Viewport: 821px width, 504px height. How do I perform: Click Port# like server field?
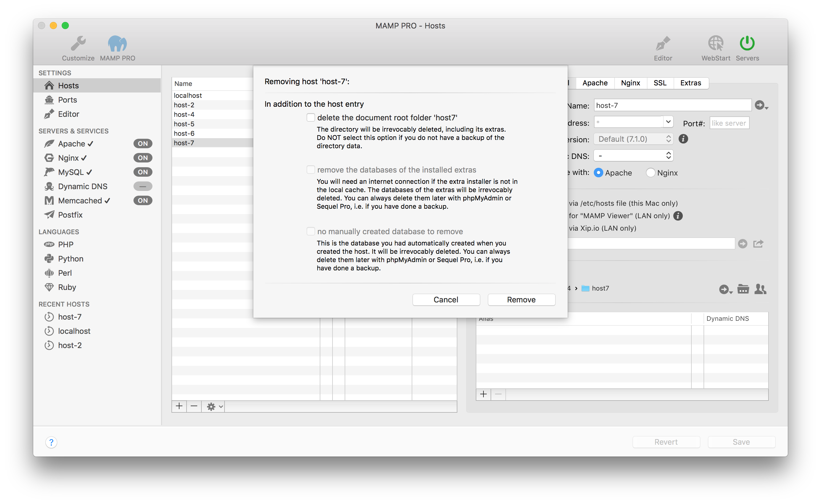pyautogui.click(x=729, y=123)
